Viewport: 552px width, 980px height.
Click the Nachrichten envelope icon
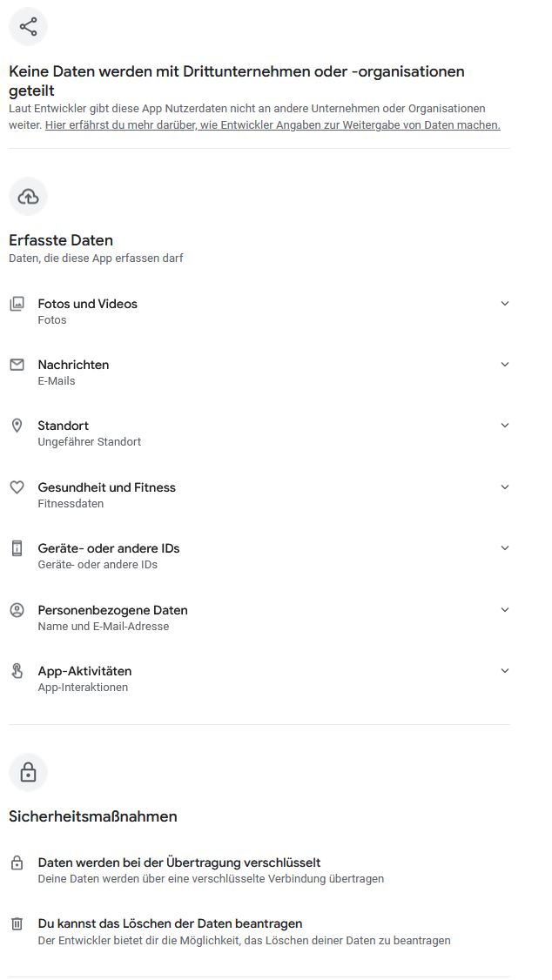pyautogui.click(x=17, y=365)
